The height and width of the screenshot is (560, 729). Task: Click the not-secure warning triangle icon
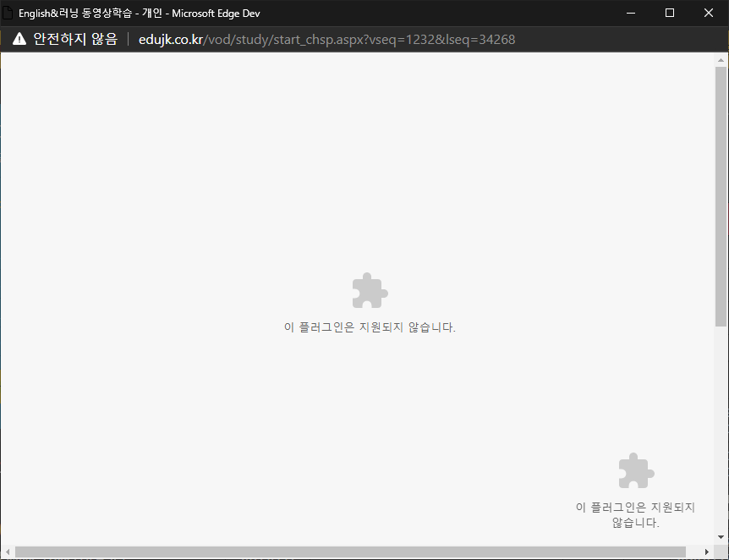coord(19,39)
